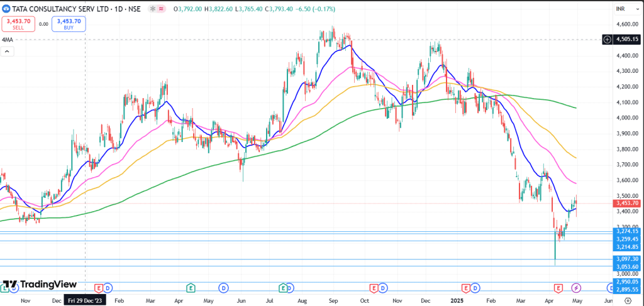Click the red SELL 3,453.70 button

pyautogui.click(x=18, y=25)
